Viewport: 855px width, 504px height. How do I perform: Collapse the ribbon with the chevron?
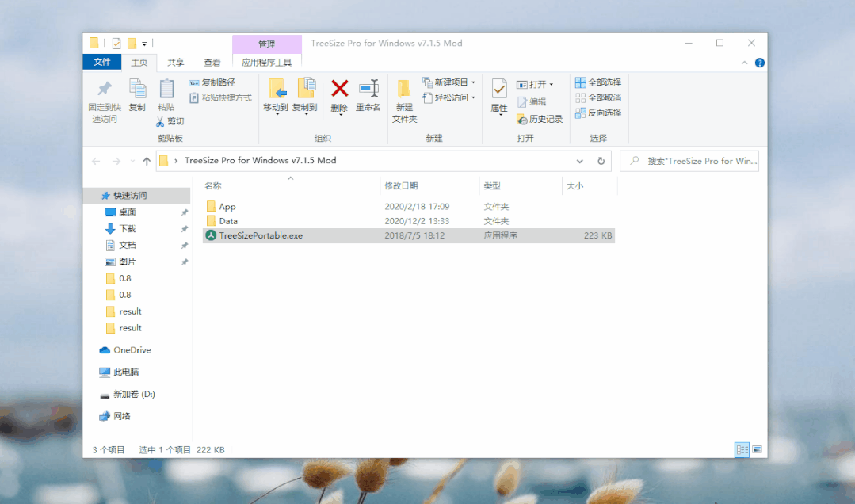click(x=744, y=63)
